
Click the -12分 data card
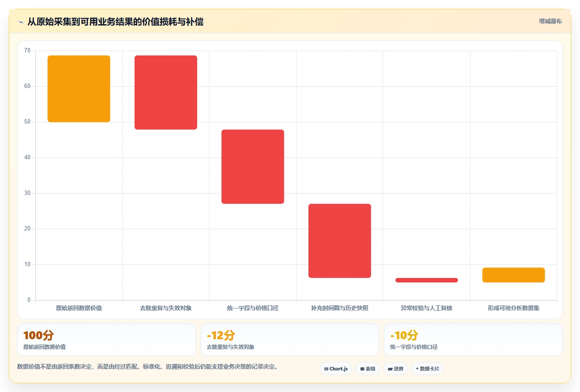(x=290, y=340)
